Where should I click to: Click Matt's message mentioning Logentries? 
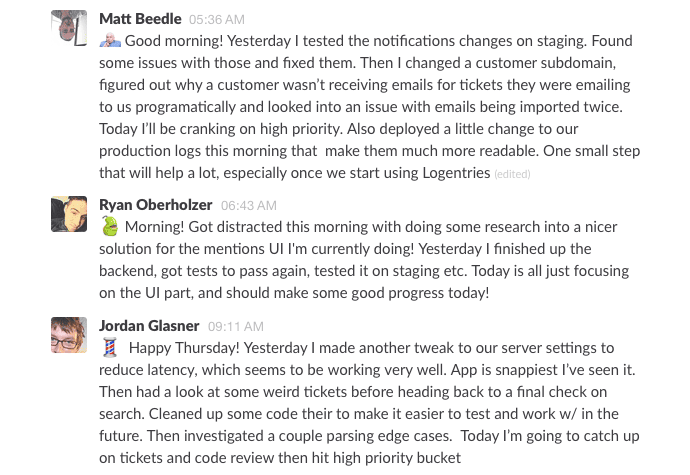pyautogui.click(x=369, y=107)
